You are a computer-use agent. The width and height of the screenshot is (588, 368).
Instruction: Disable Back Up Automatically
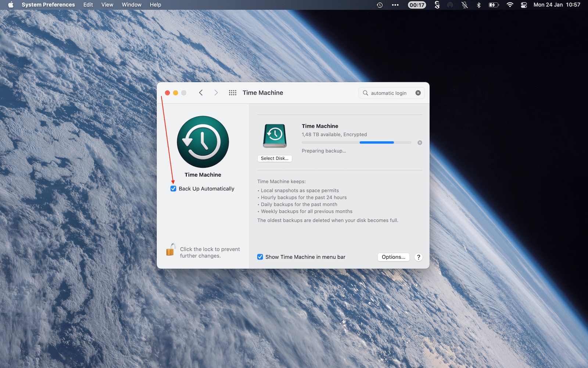pyautogui.click(x=173, y=188)
